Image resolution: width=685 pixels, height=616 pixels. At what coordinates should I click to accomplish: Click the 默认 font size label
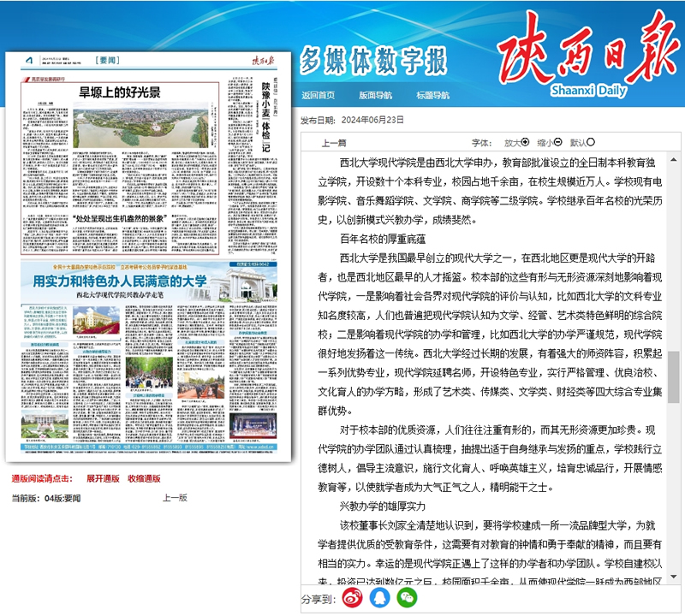(578, 143)
